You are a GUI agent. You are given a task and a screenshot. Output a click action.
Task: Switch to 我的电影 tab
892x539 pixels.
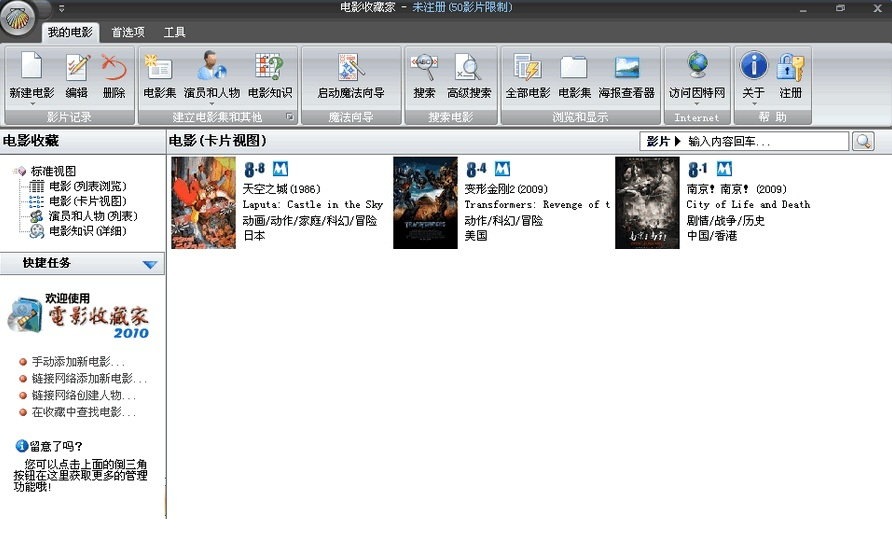(x=70, y=32)
